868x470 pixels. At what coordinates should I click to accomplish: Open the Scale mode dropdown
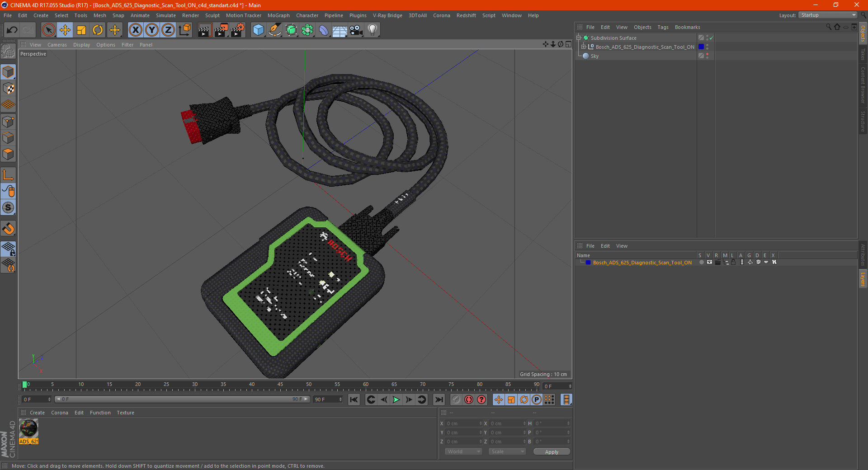[507, 451]
